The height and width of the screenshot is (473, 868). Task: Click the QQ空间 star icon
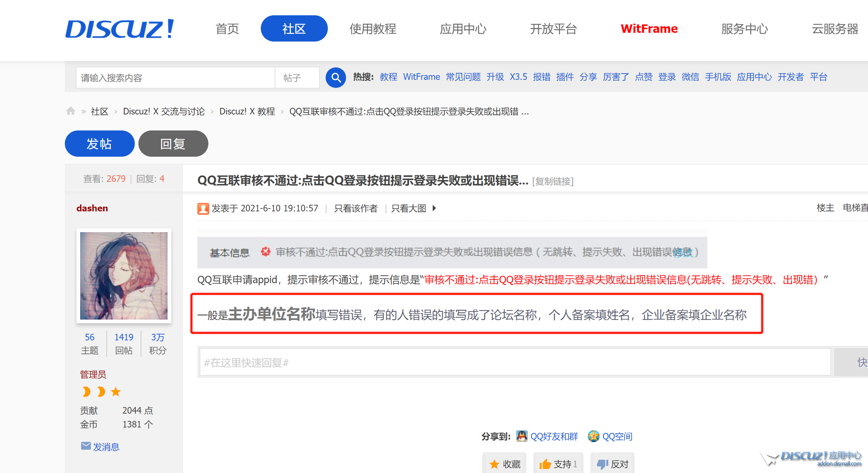pos(593,436)
